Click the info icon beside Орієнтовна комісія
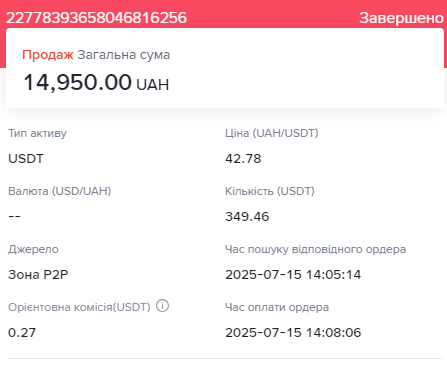This screenshot has height=366, width=447. [x=162, y=306]
